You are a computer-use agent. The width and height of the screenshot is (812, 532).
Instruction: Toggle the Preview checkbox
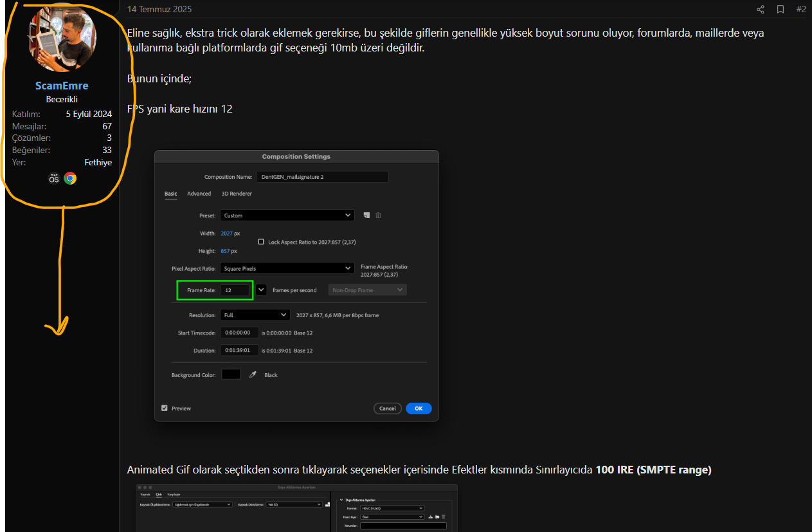pyautogui.click(x=165, y=408)
